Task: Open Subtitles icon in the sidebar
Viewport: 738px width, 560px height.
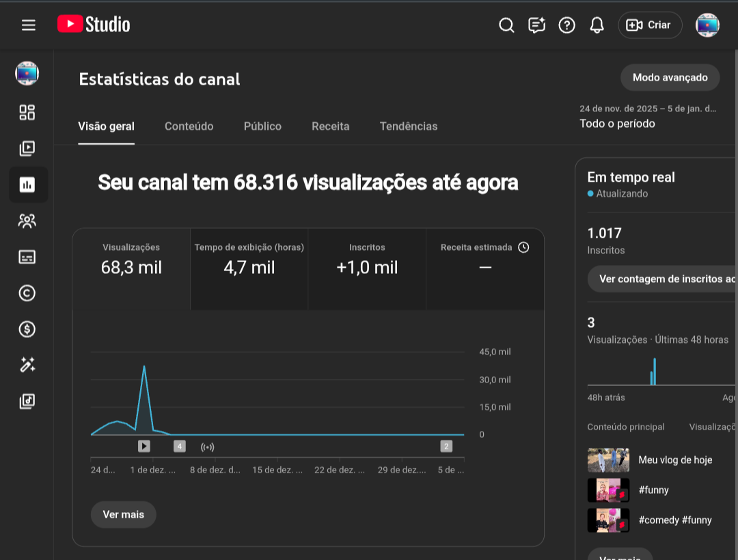Action: 27,257
